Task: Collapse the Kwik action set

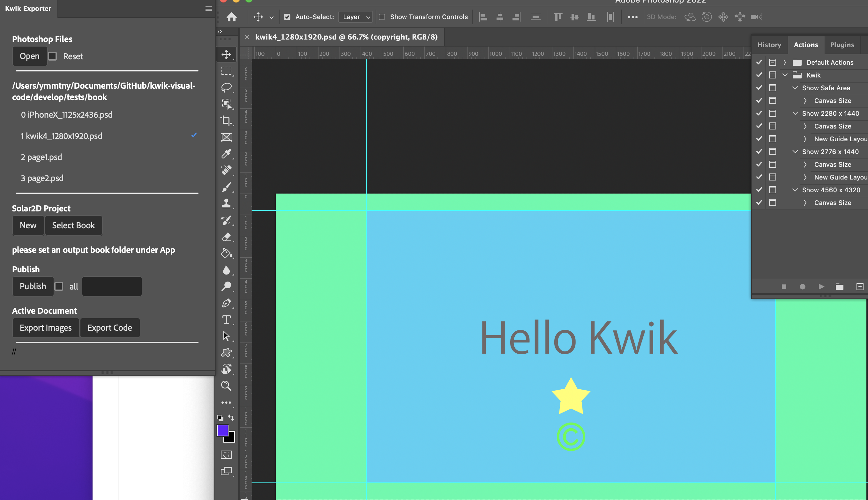Action: (x=785, y=75)
